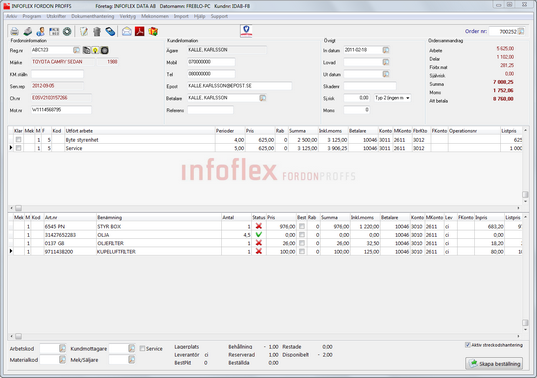Click red X status for OLJEFILTER
537x378 pixels.
tap(259, 243)
